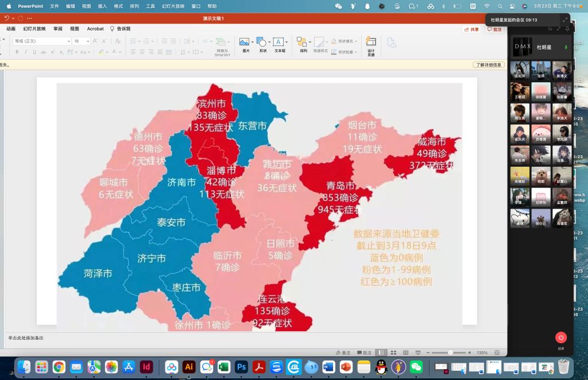Open 插入 menu in menu bar
This screenshot has height=380, width=588.
102,6
